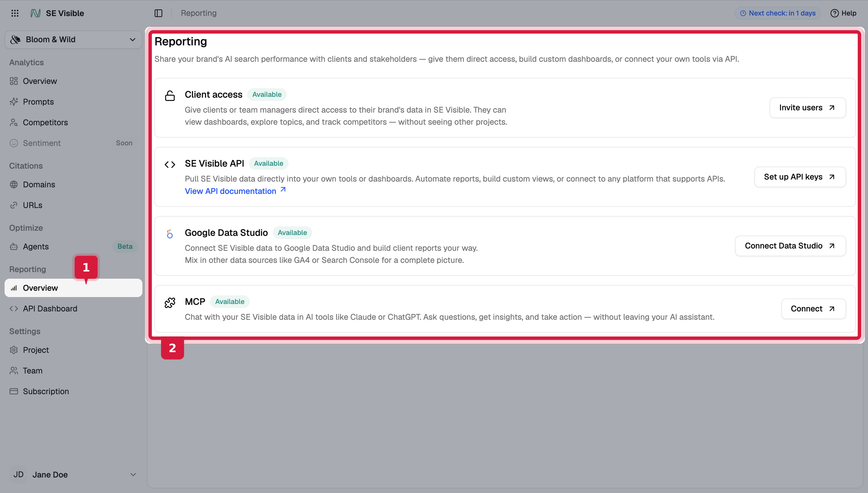This screenshot has height=493, width=868.
Task: Click the Bloom & Wild project avatar icon
Action: tap(15, 40)
